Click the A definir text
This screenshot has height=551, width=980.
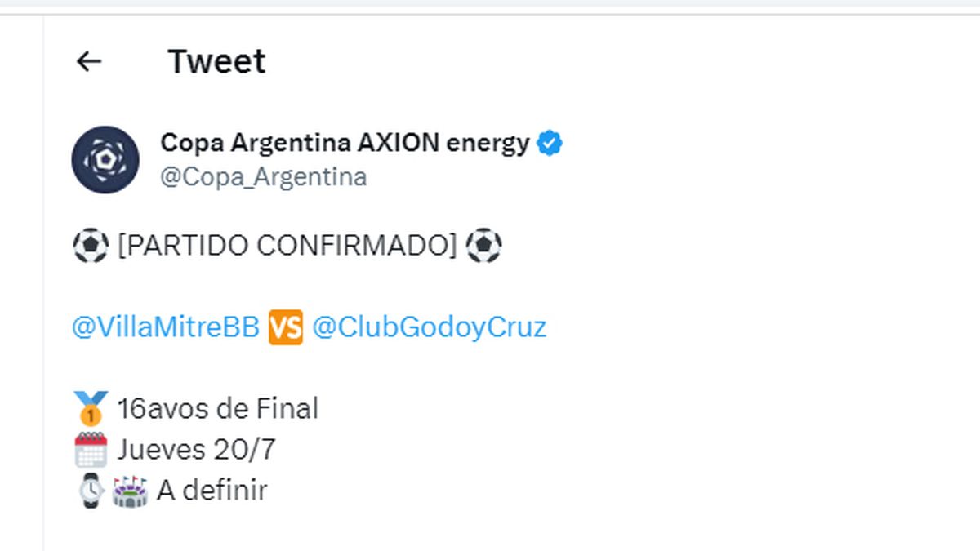[x=212, y=491]
